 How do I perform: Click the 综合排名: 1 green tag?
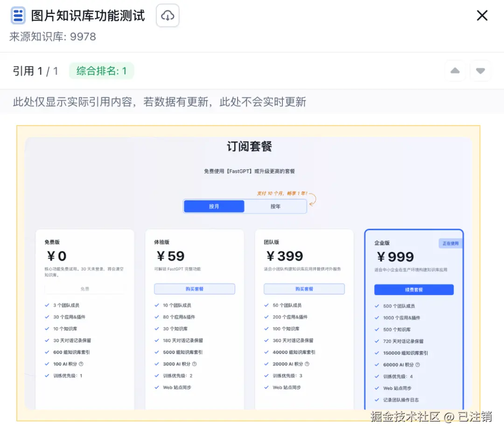tap(101, 71)
